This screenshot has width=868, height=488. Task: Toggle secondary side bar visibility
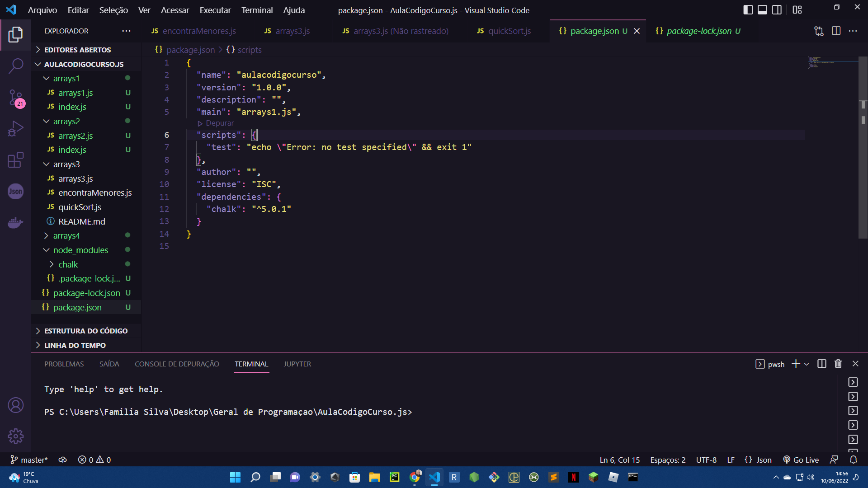tap(777, 10)
